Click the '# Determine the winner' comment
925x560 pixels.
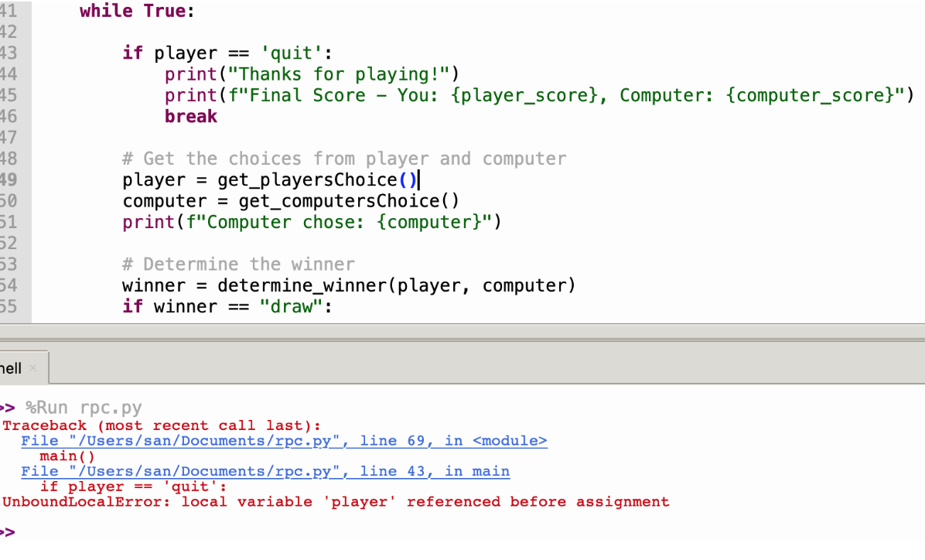point(238,265)
